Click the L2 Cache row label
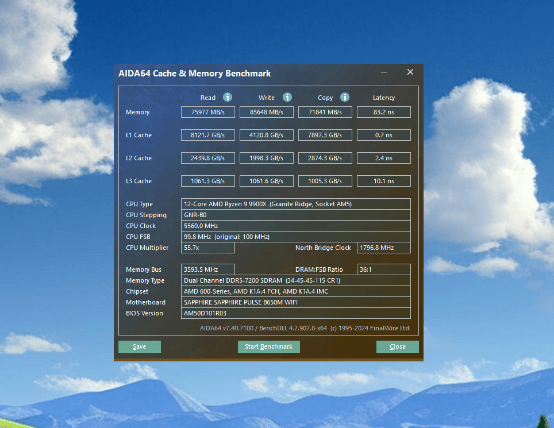The width and height of the screenshot is (554, 428). point(138,158)
